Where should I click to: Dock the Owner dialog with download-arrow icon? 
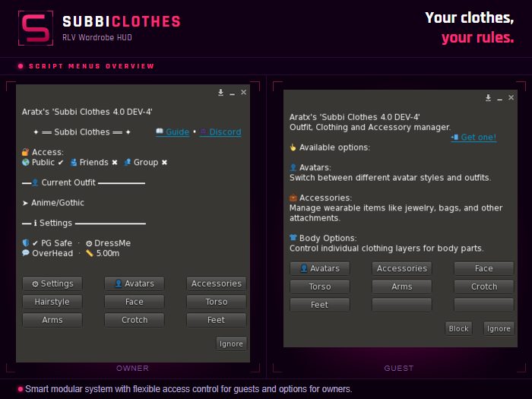220,92
